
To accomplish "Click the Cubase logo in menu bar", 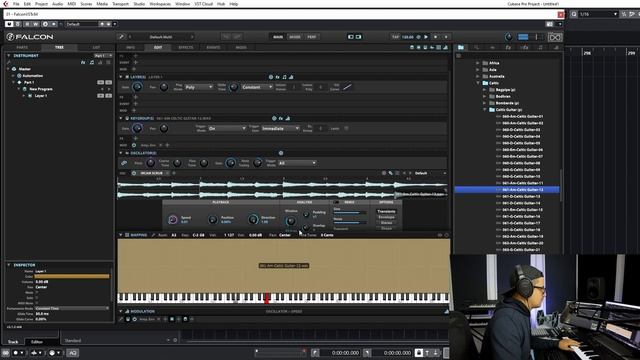I will point(5,4).
